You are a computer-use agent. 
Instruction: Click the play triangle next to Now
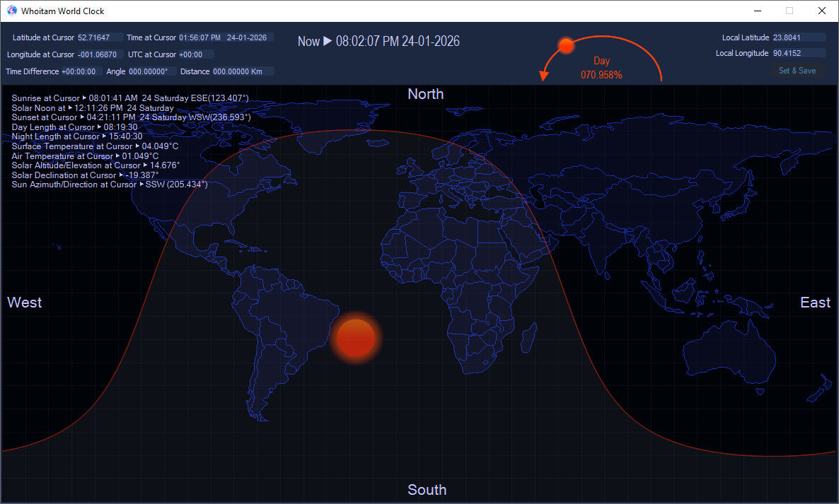click(x=328, y=42)
